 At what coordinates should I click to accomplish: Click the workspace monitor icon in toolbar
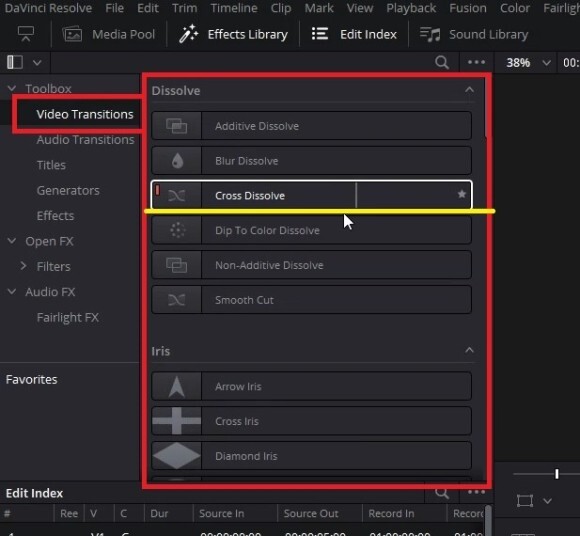pyautogui.click(x=26, y=34)
